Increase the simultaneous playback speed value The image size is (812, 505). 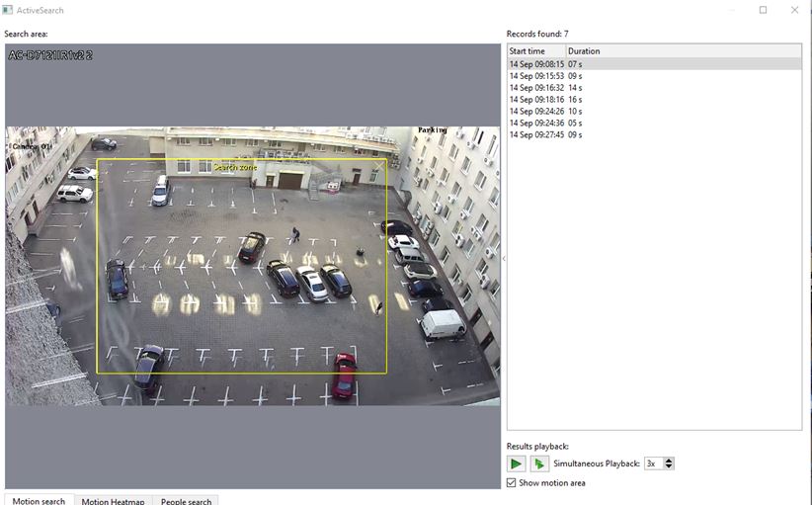(x=670, y=460)
